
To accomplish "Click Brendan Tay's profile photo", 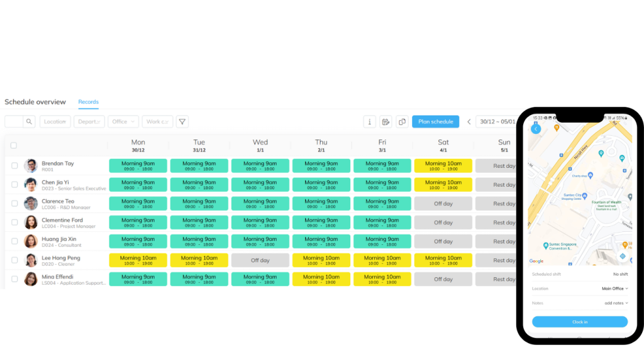I will (31, 166).
